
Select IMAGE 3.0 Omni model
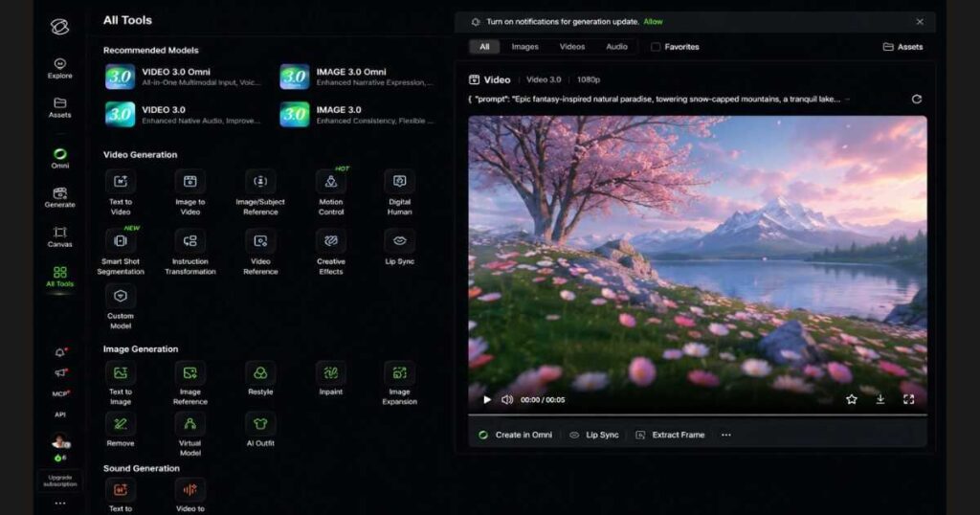358,77
